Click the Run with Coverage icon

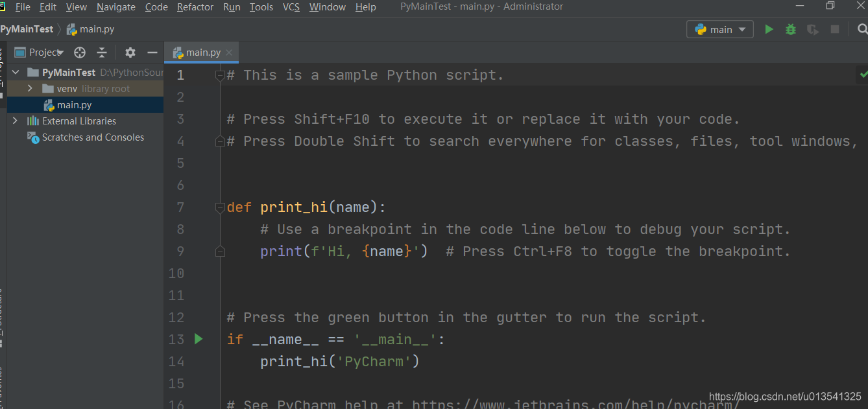pyautogui.click(x=813, y=29)
